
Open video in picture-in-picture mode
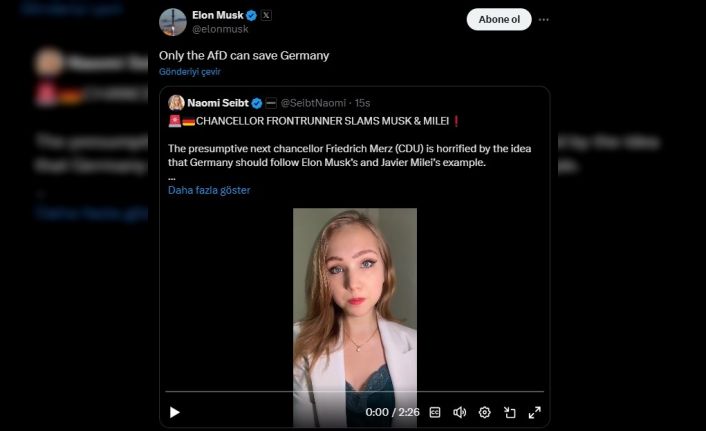[510, 412]
